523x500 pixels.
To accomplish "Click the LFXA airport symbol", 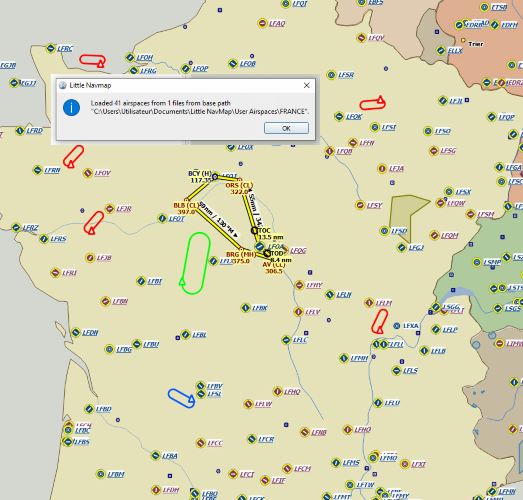I will (x=397, y=326).
